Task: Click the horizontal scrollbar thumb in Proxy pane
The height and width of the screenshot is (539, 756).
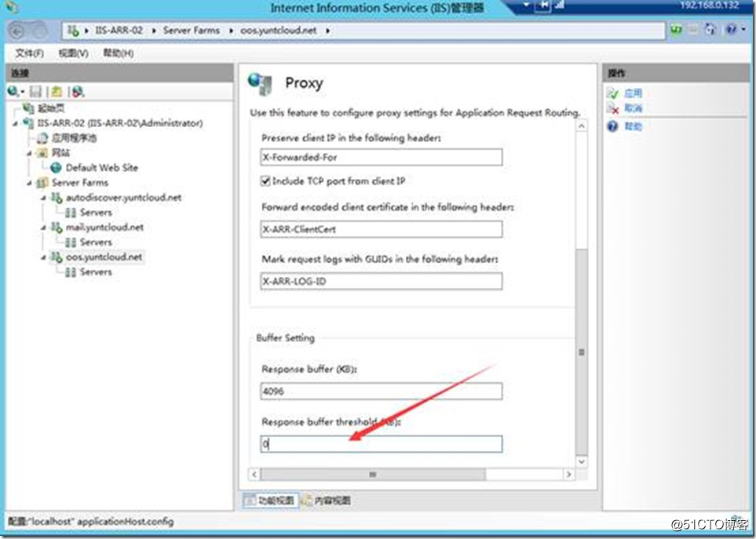Action: pos(372,475)
